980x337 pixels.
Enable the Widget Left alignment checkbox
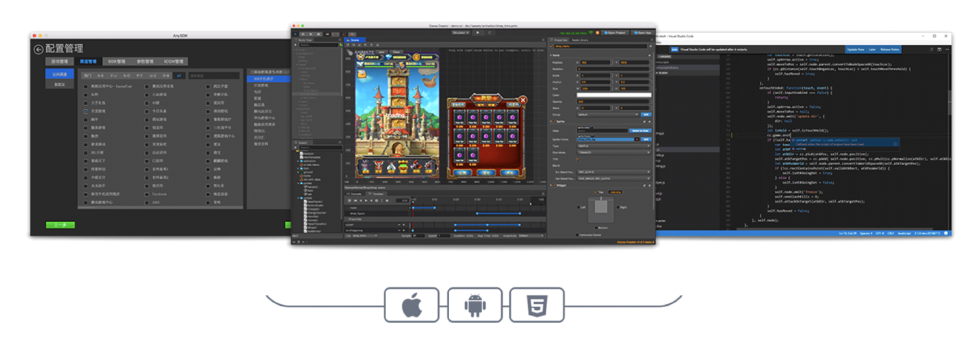579,207
